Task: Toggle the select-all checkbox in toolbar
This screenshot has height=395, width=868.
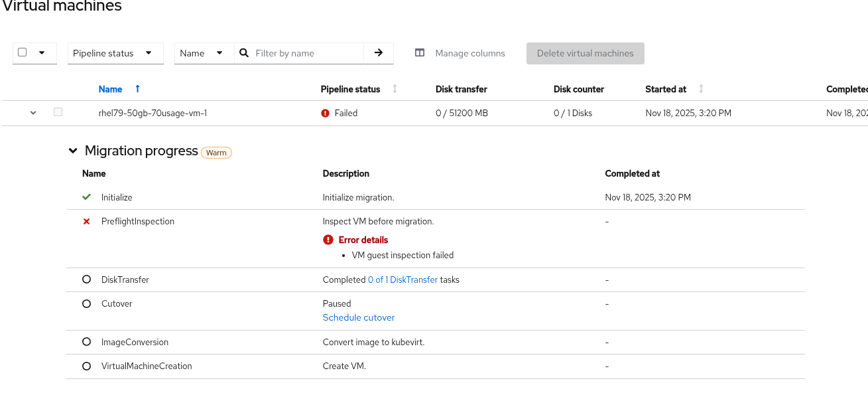Action: (x=23, y=52)
